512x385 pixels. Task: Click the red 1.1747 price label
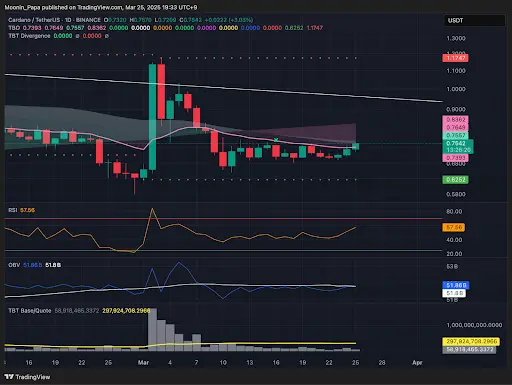[455, 58]
